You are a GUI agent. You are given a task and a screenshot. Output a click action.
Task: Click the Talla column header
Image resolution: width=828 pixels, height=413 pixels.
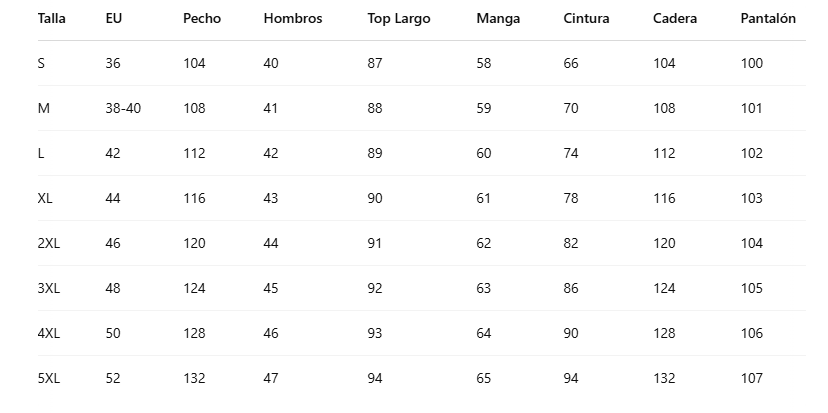[x=50, y=19]
